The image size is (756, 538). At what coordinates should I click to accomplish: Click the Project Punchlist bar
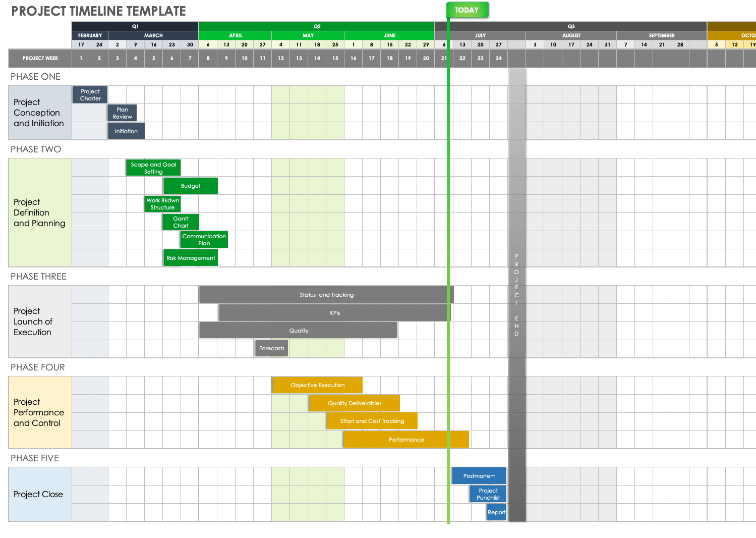488,494
